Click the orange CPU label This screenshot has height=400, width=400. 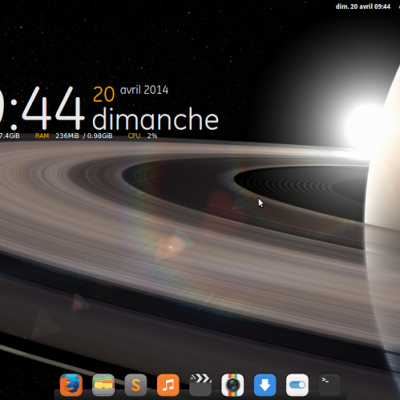(134, 136)
